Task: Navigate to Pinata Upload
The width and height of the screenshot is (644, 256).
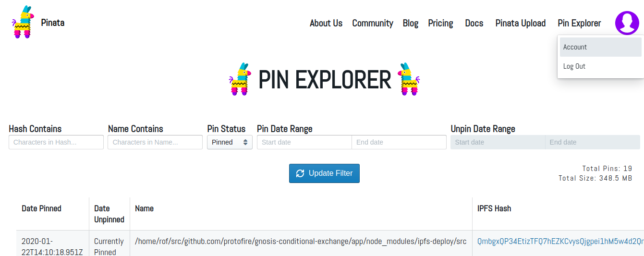Action: (521, 23)
